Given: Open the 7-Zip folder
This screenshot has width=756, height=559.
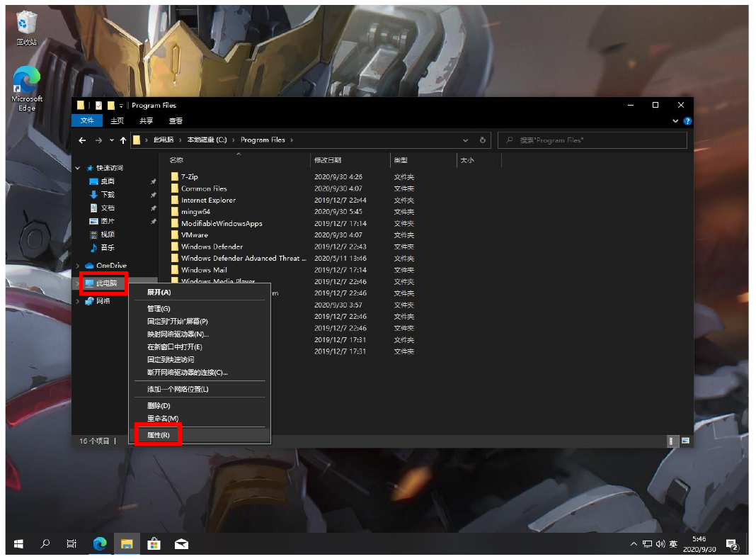Looking at the screenshot, I should click(189, 176).
